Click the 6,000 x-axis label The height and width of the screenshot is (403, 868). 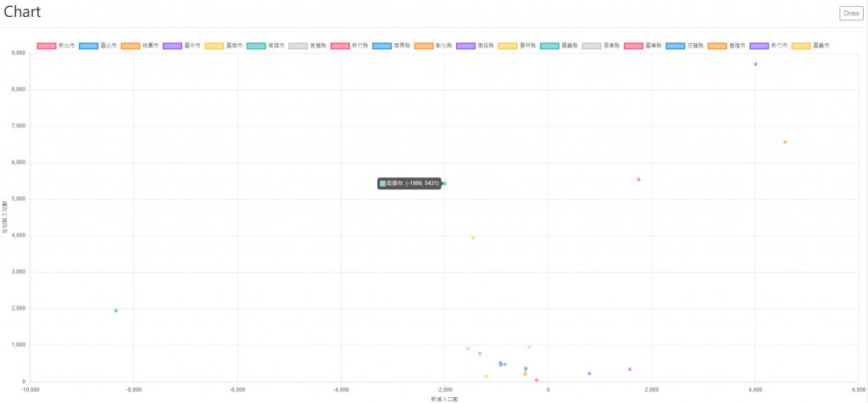click(x=860, y=389)
